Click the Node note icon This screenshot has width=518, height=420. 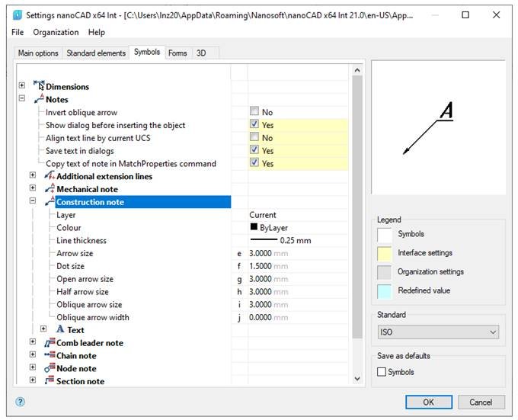50,368
